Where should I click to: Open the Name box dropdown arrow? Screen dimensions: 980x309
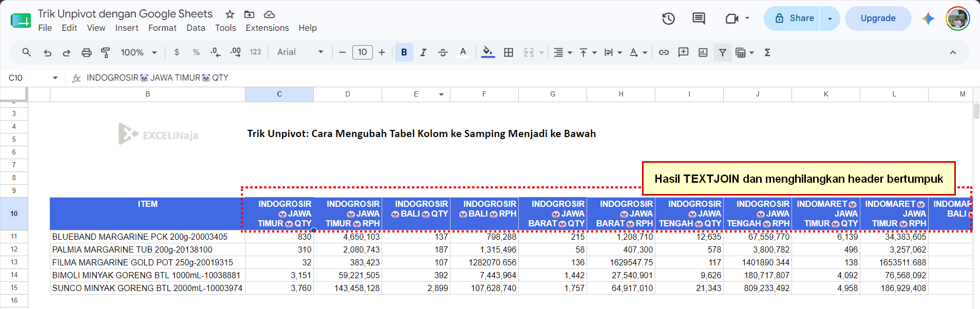(55, 78)
